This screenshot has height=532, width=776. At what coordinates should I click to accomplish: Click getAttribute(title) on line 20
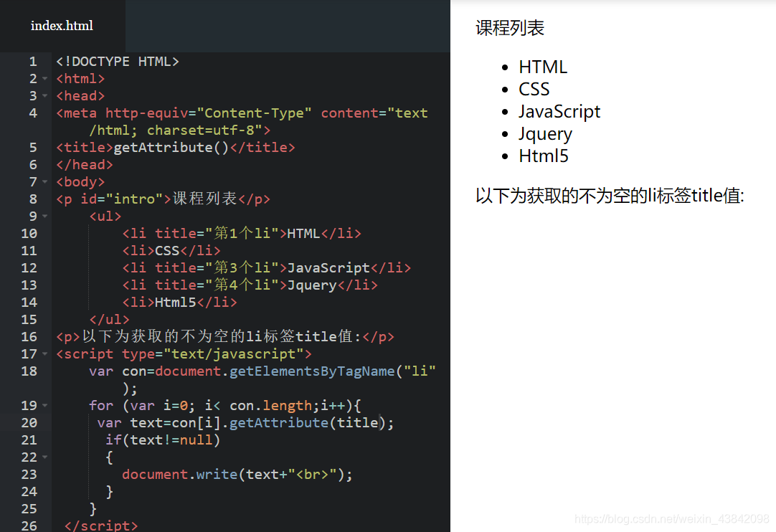click(x=308, y=422)
